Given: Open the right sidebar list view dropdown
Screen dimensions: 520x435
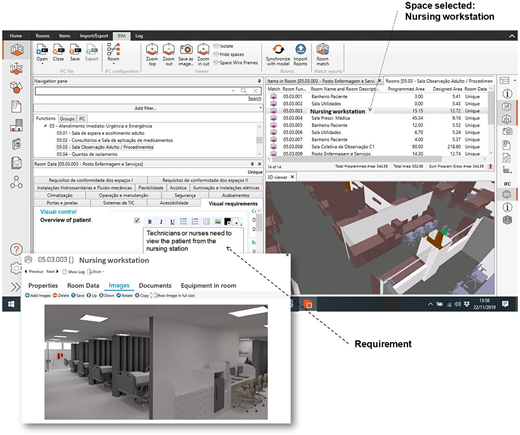Looking at the screenshot, I should click(x=515, y=81).
